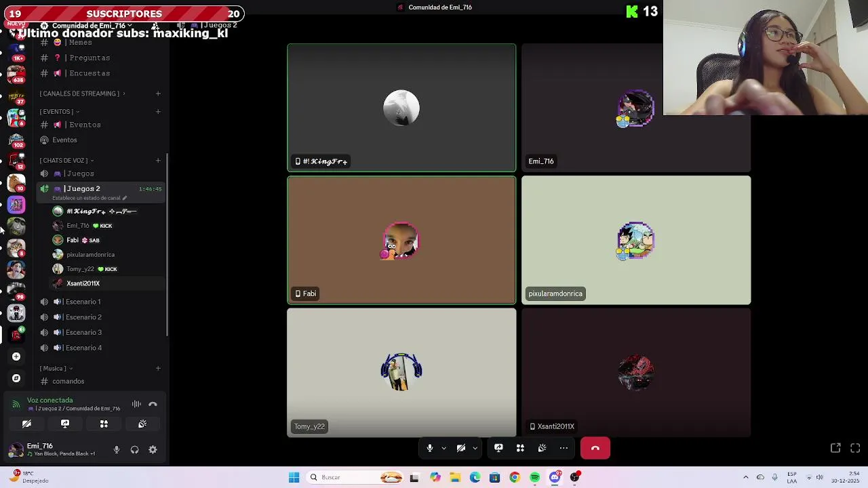Collapse the EVENTOS category
This screenshot has width=868, height=488.
59,111
